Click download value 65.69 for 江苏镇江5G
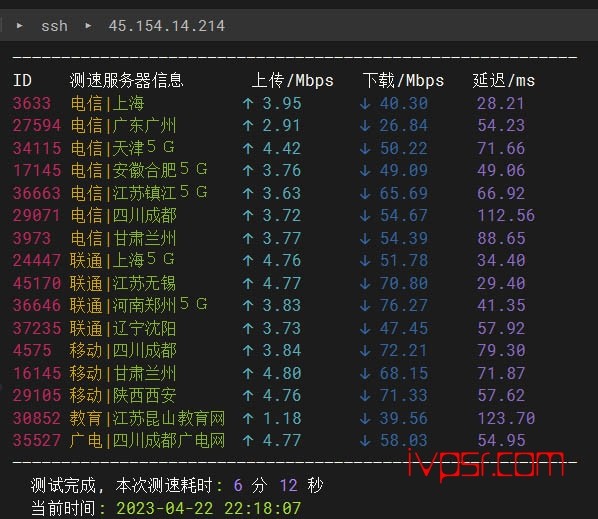Viewport: 598px width, 519px height. click(x=403, y=193)
